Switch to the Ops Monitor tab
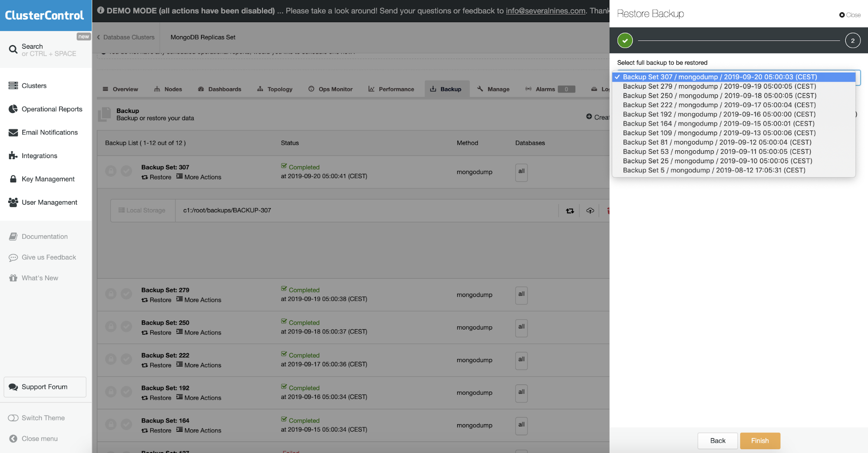The height and width of the screenshot is (453, 868). coord(330,89)
